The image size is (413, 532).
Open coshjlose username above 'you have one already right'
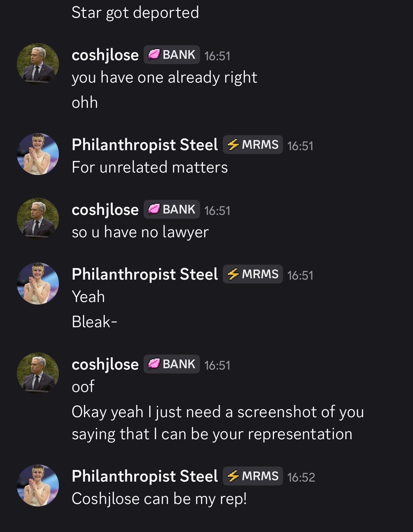(x=105, y=55)
